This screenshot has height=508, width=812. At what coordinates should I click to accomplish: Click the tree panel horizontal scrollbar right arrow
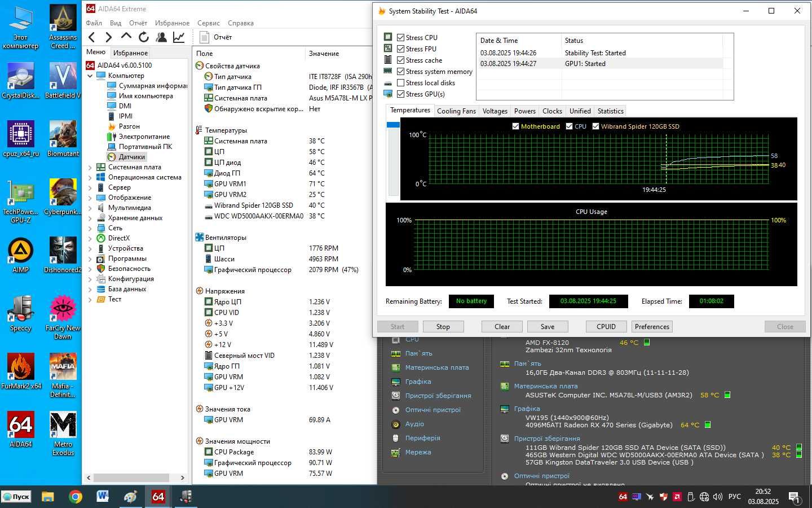(x=182, y=478)
